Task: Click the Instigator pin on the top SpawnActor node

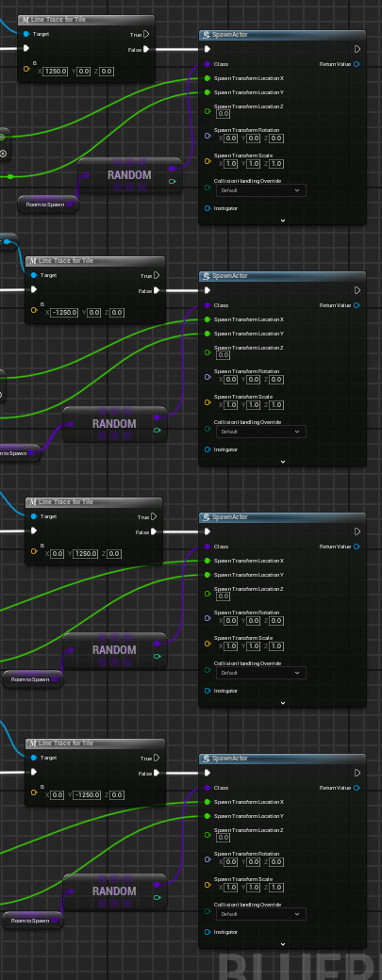Action: point(208,208)
